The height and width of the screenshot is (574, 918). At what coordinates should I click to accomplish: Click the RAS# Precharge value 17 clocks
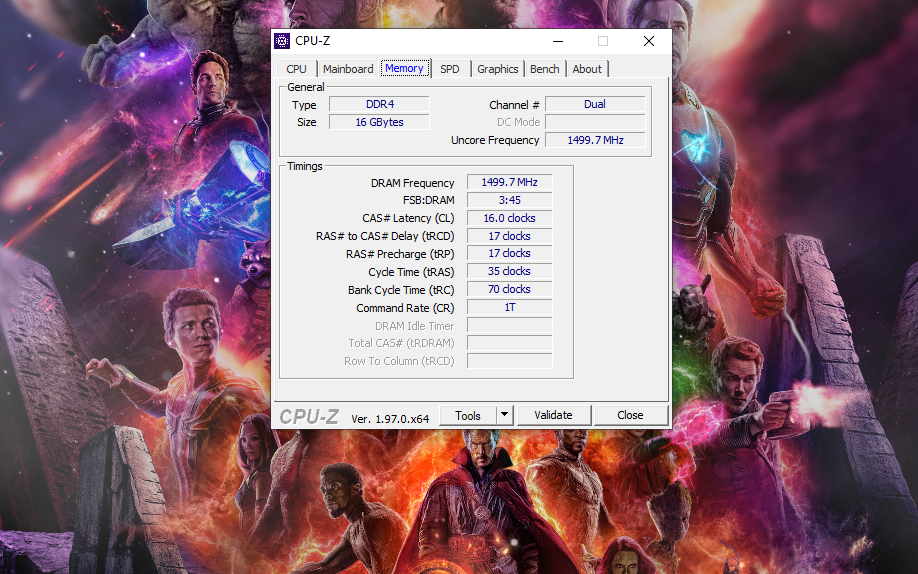[509, 254]
